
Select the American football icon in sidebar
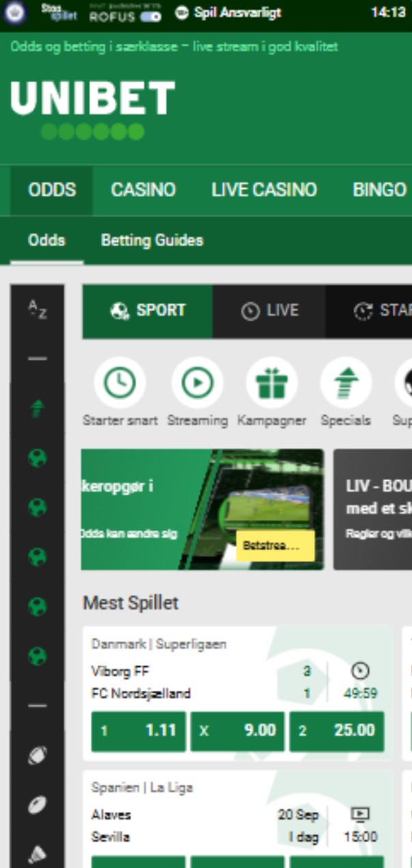click(x=37, y=755)
